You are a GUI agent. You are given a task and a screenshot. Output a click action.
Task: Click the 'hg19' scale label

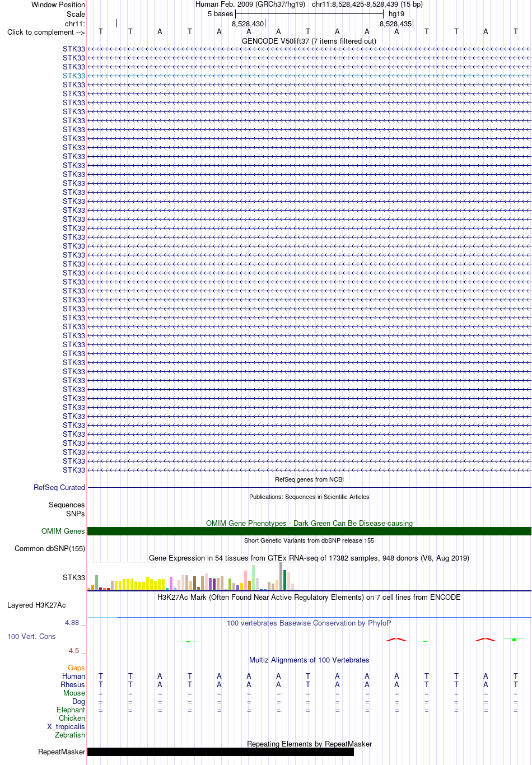(396, 13)
